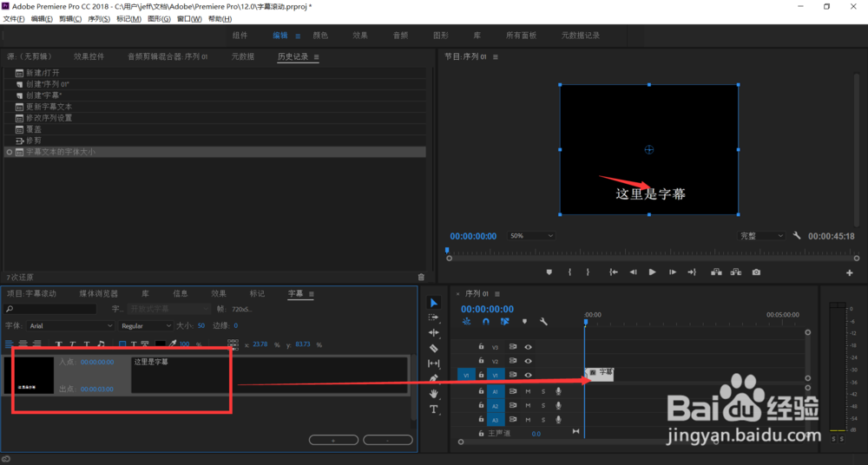Viewport: 868px width, 465px height.
Task: Add marker in Program Monitor
Action: (549, 272)
